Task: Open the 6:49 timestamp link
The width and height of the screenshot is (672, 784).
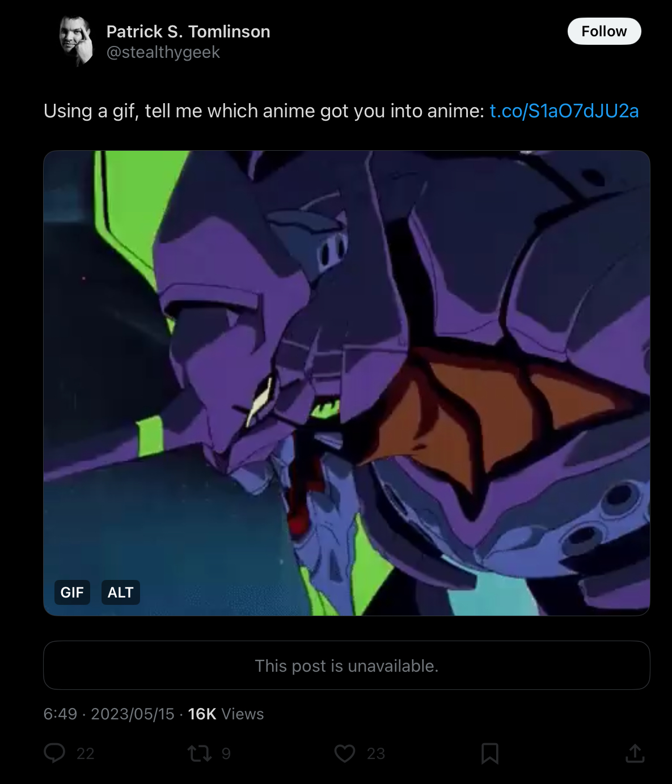Action: coord(60,714)
